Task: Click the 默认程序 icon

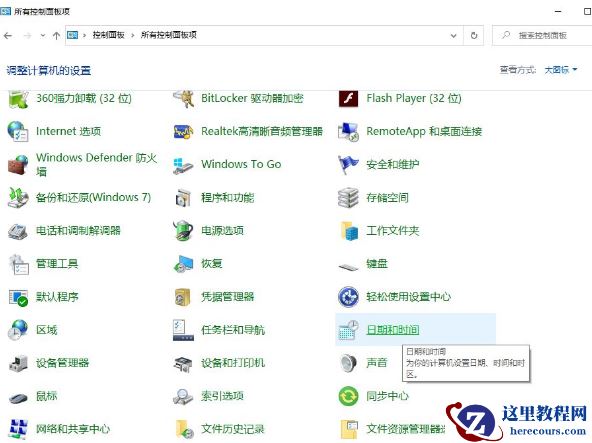Action: pos(18,297)
